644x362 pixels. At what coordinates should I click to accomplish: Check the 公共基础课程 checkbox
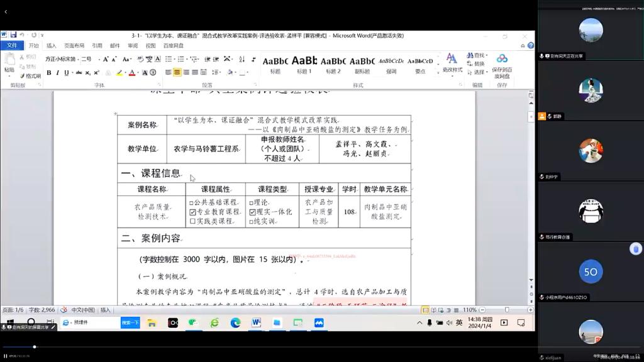tap(191, 203)
